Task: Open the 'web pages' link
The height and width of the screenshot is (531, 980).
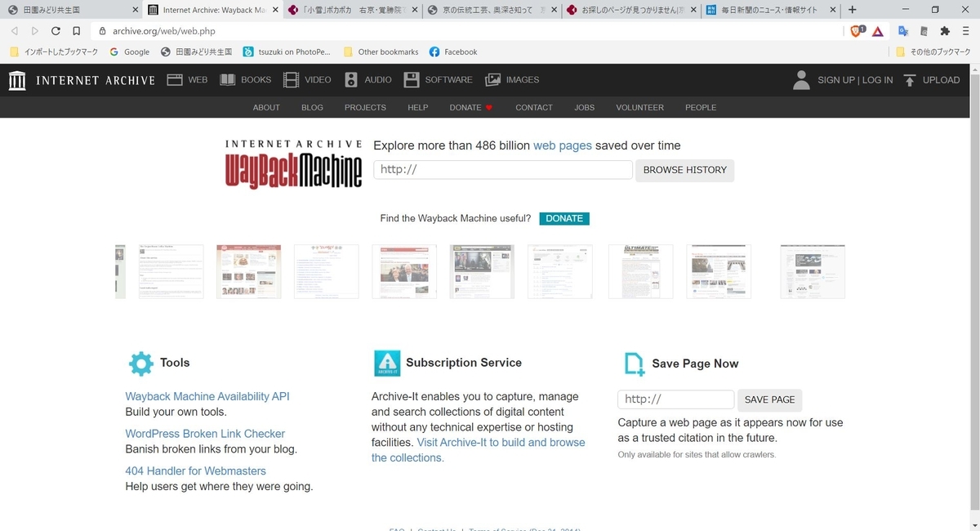Action: point(563,145)
